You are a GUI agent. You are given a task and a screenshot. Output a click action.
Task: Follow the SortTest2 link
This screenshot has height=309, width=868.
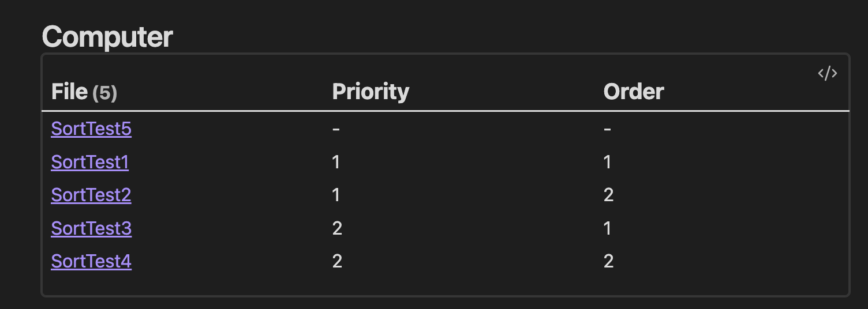pyautogui.click(x=91, y=195)
